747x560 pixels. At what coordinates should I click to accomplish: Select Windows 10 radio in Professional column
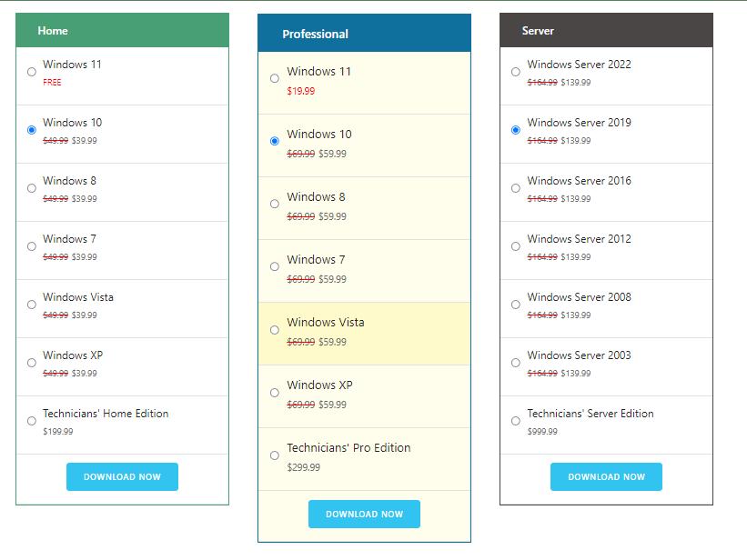(x=275, y=141)
